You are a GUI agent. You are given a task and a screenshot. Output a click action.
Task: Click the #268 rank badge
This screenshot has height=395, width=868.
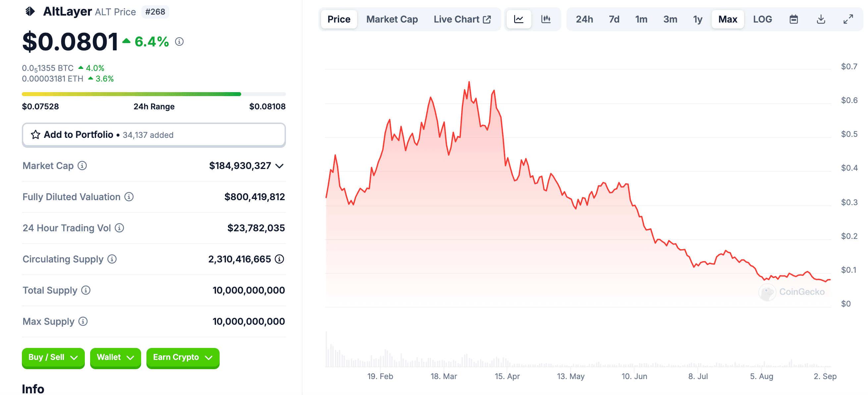(155, 12)
